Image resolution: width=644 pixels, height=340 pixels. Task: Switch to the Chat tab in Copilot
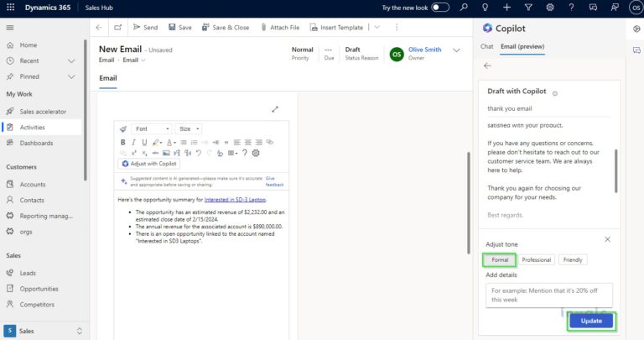(x=486, y=45)
